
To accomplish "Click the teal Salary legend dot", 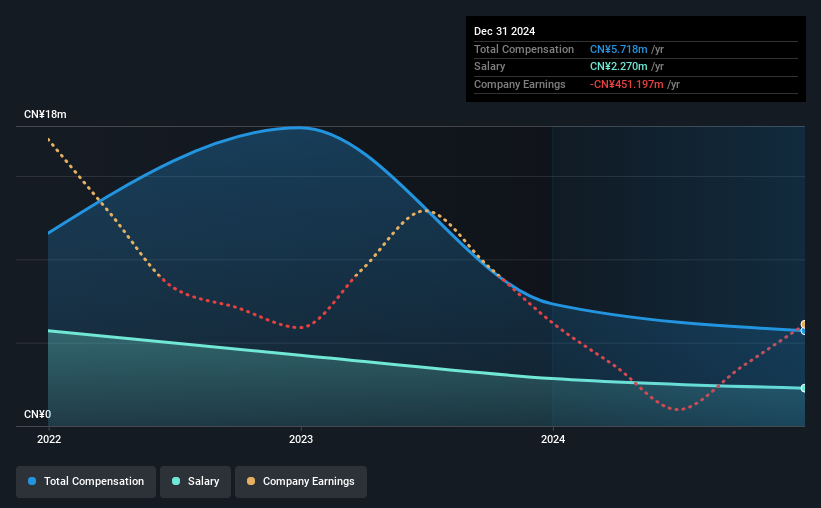I will (x=176, y=481).
